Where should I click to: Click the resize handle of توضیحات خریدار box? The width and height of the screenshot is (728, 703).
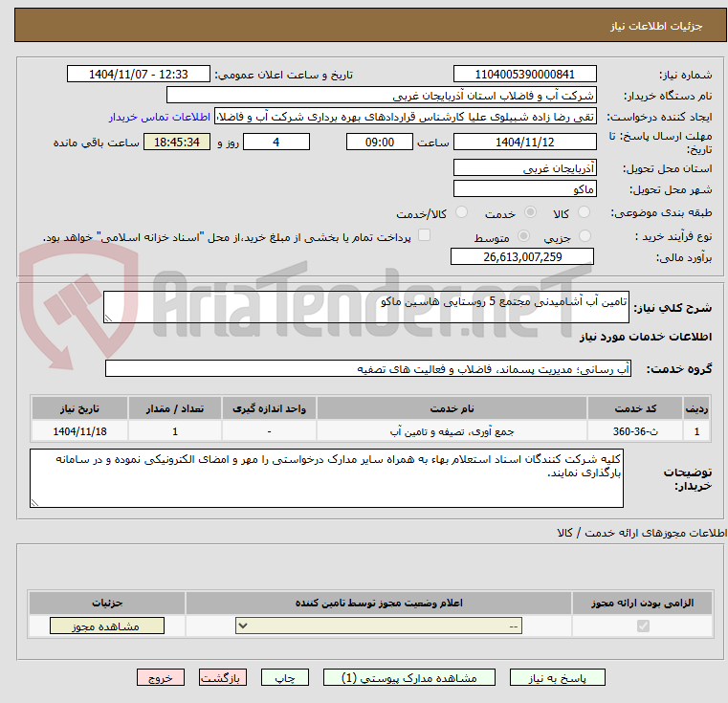pos(34,502)
